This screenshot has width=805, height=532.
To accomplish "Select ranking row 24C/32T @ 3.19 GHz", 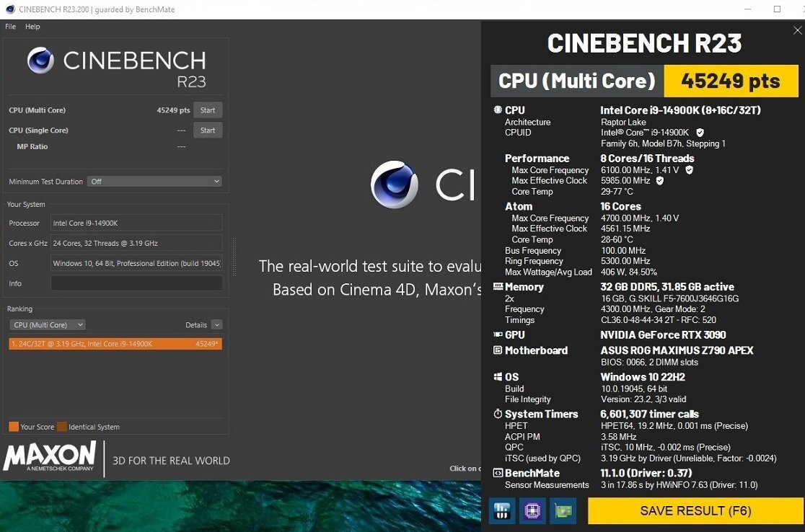I will click(x=115, y=344).
